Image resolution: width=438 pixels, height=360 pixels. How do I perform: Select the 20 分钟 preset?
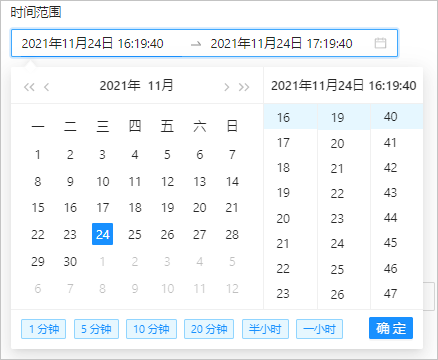pyautogui.click(x=209, y=329)
